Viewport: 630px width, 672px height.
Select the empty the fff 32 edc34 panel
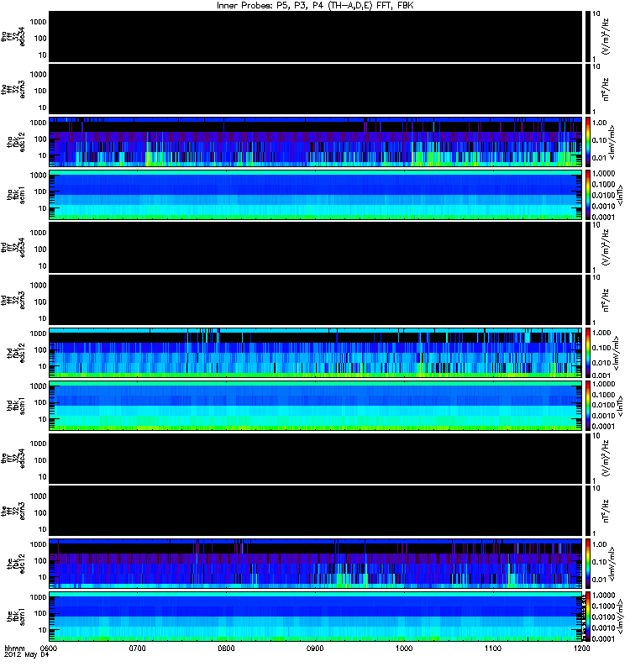[x=316, y=458]
